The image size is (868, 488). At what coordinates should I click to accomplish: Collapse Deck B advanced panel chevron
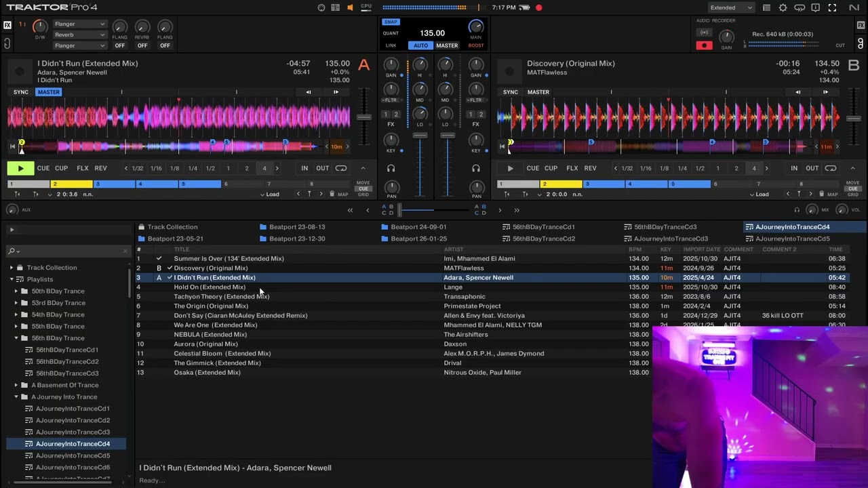tap(852, 168)
